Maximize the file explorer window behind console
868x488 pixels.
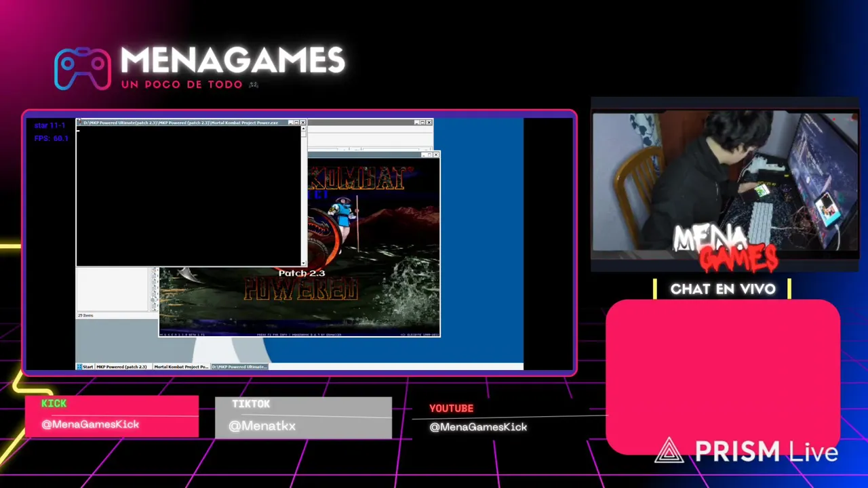422,123
